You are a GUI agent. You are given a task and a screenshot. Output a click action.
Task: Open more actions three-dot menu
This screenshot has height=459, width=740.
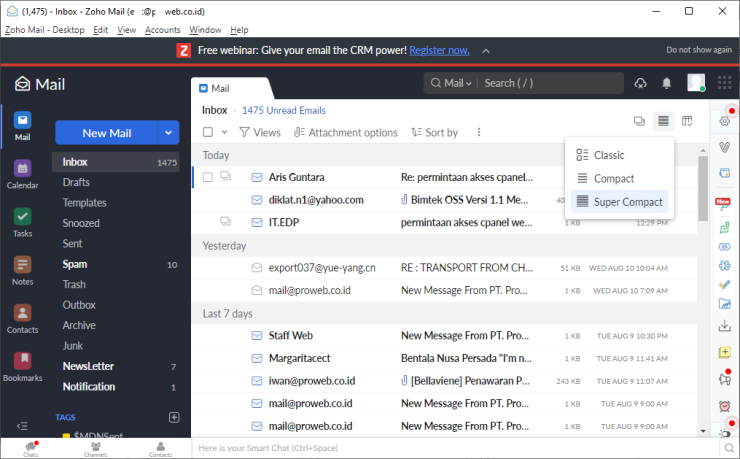pyautogui.click(x=479, y=132)
